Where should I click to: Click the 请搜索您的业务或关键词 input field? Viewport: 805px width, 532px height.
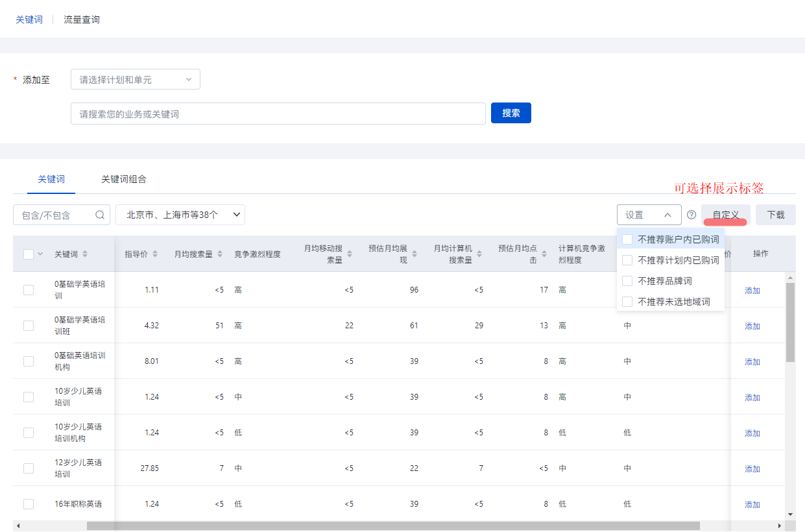[x=278, y=113]
